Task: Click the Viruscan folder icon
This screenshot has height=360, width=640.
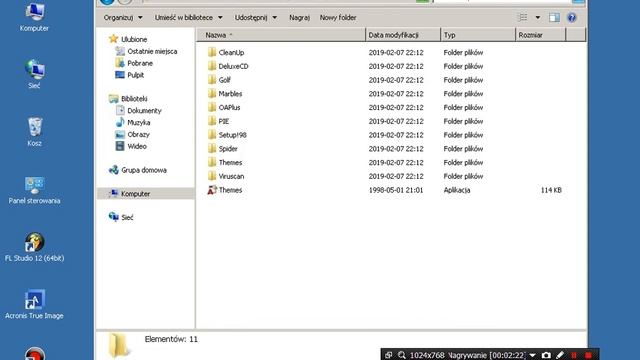Action: 212,176
